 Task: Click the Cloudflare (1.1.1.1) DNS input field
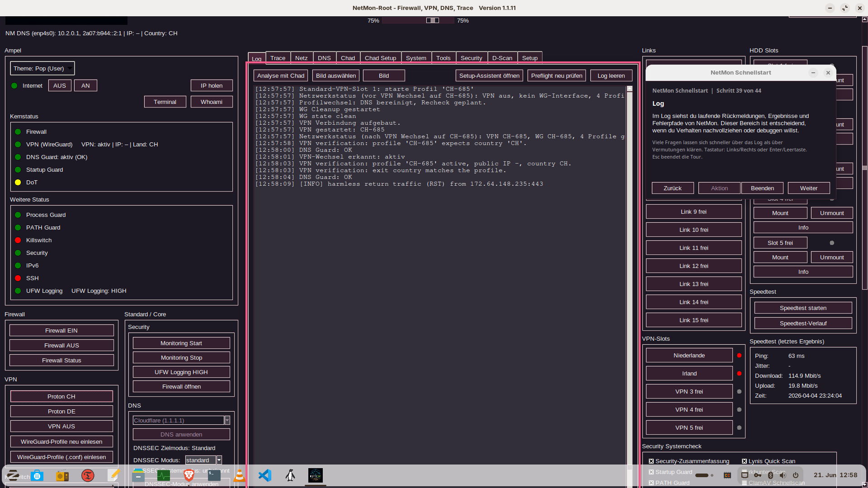(179, 421)
